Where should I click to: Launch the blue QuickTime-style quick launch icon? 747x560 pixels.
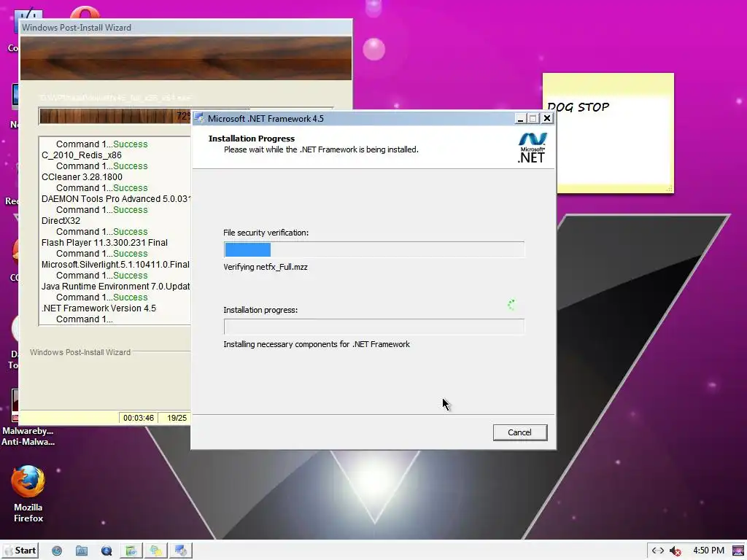pyautogui.click(x=107, y=551)
